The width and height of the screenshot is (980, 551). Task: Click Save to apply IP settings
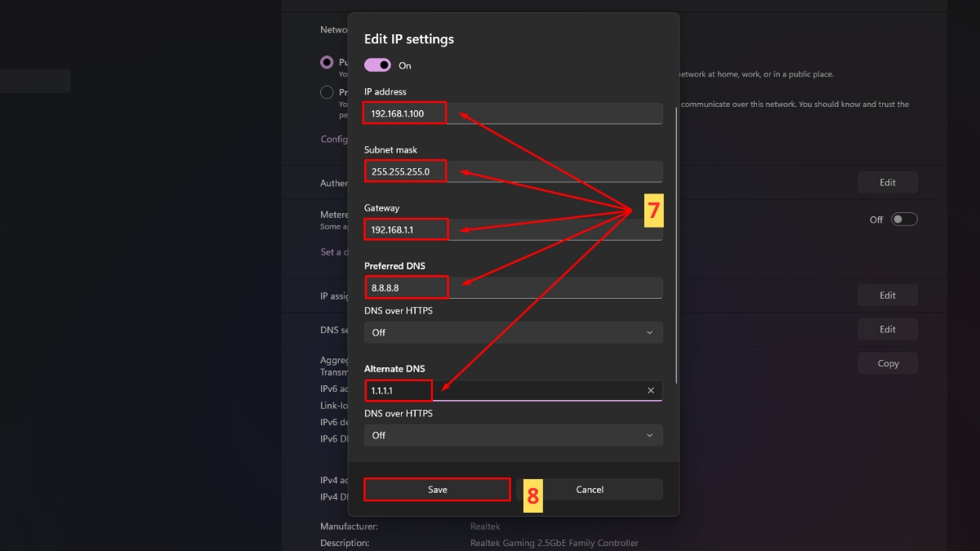(437, 490)
